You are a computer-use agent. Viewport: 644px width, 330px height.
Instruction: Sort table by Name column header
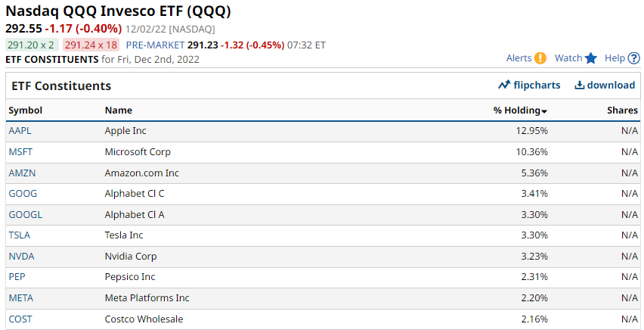click(118, 111)
